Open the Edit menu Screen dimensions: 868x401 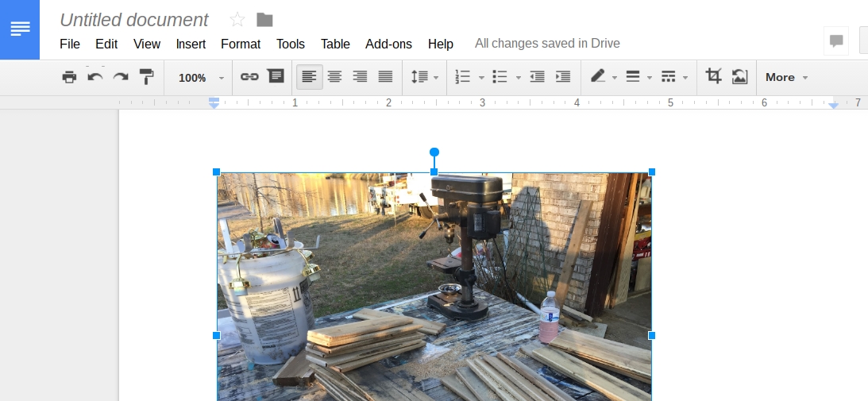tap(106, 44)
